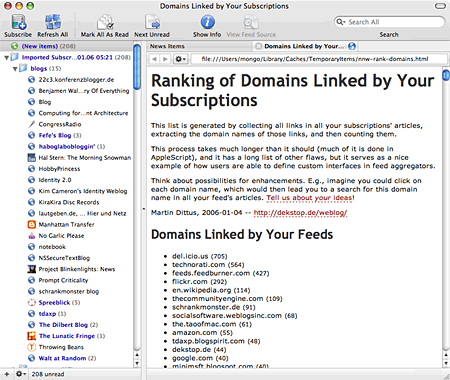Click the en.wikipedia.org (114) entry

coord(211,290)
